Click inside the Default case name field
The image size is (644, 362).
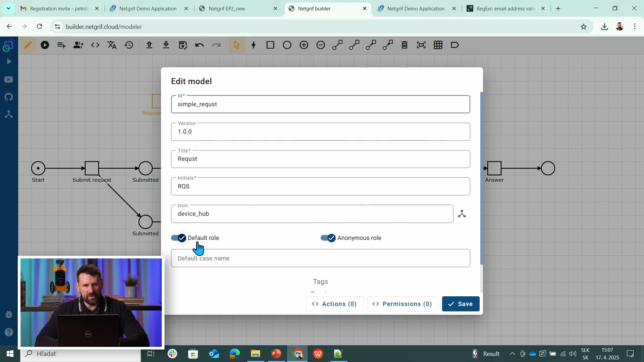tap(320, 258)
